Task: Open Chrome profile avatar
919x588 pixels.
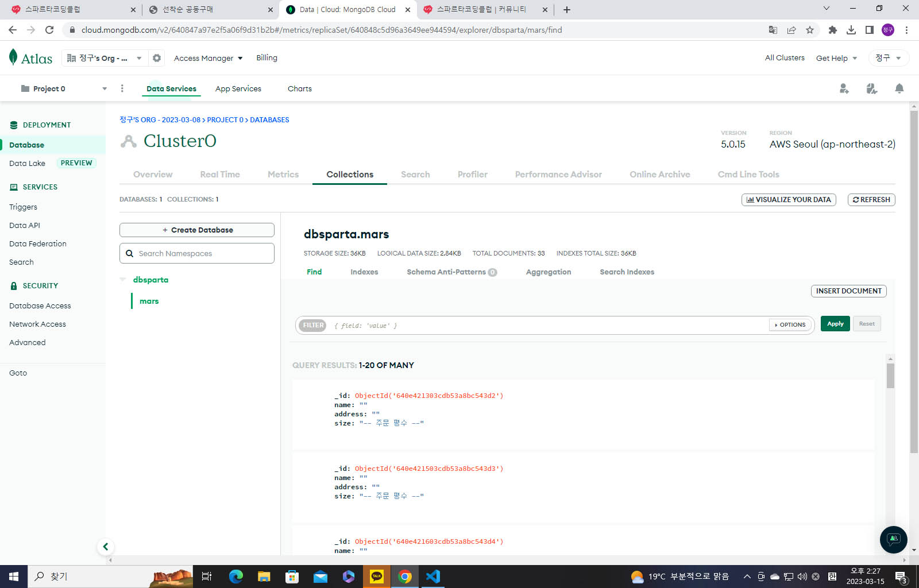Action: click(x=888, y=30)
